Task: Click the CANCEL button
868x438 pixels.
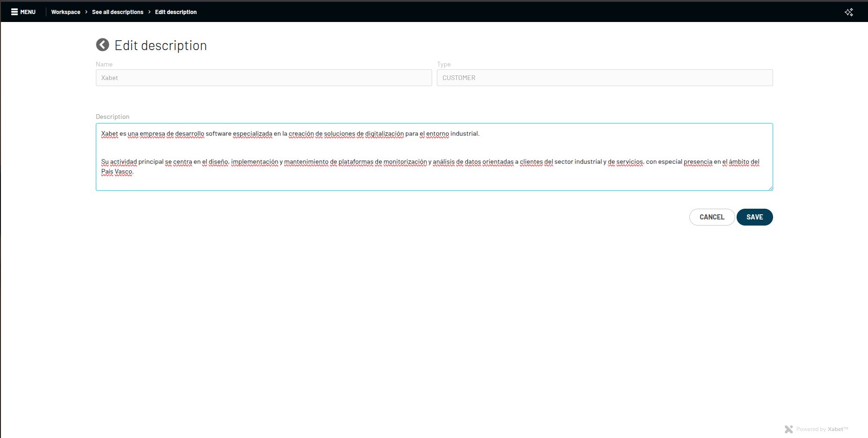Action: (x=712, y=217)
